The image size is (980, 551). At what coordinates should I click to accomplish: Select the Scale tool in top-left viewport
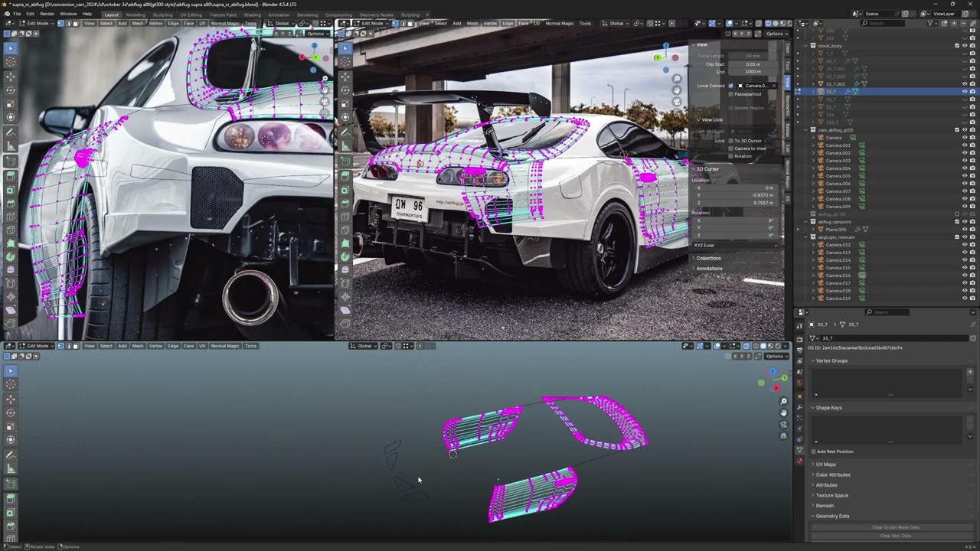[x=11, y=103]
